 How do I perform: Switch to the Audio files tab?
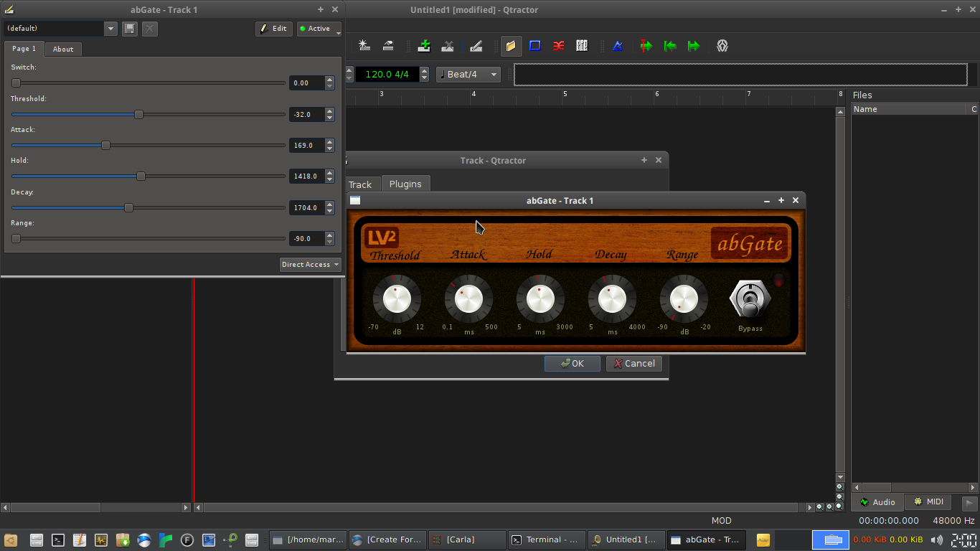(x=878, y=502)
